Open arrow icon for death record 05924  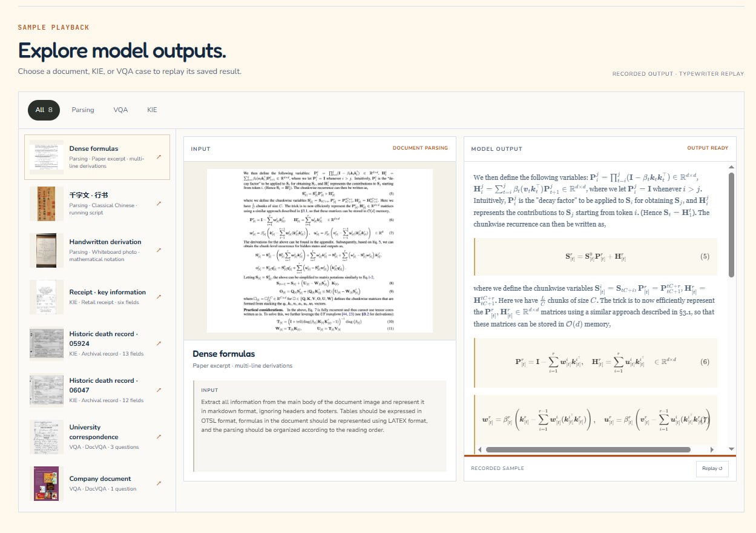tap(159, 343)
